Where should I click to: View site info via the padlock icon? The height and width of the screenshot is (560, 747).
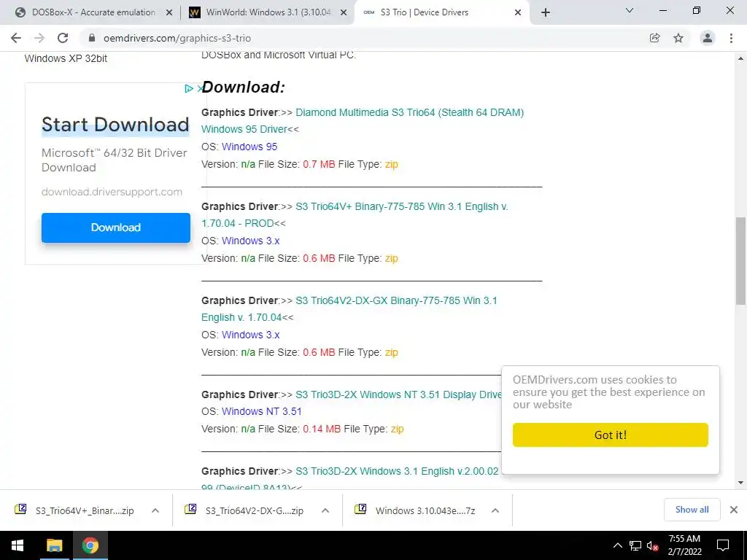coord(92,38)
